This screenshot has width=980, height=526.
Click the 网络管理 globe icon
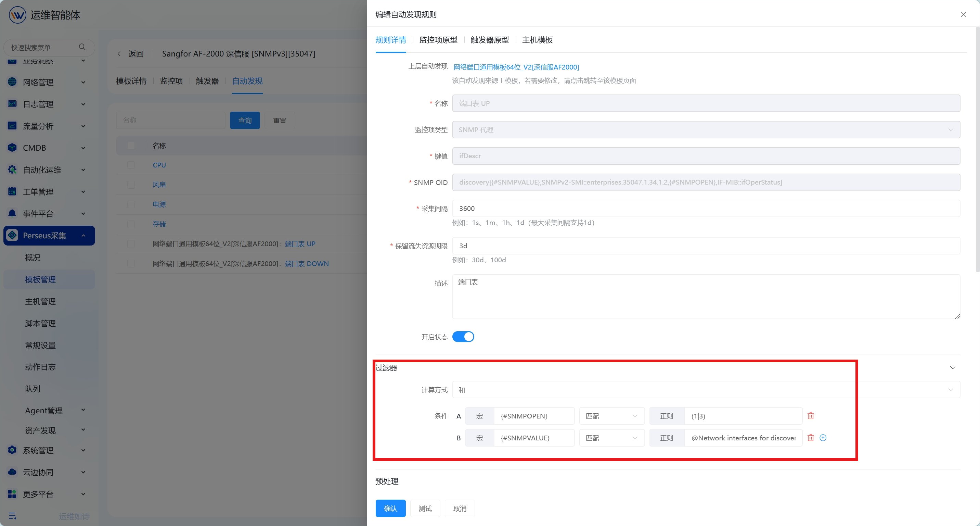[x=12, y=82]
